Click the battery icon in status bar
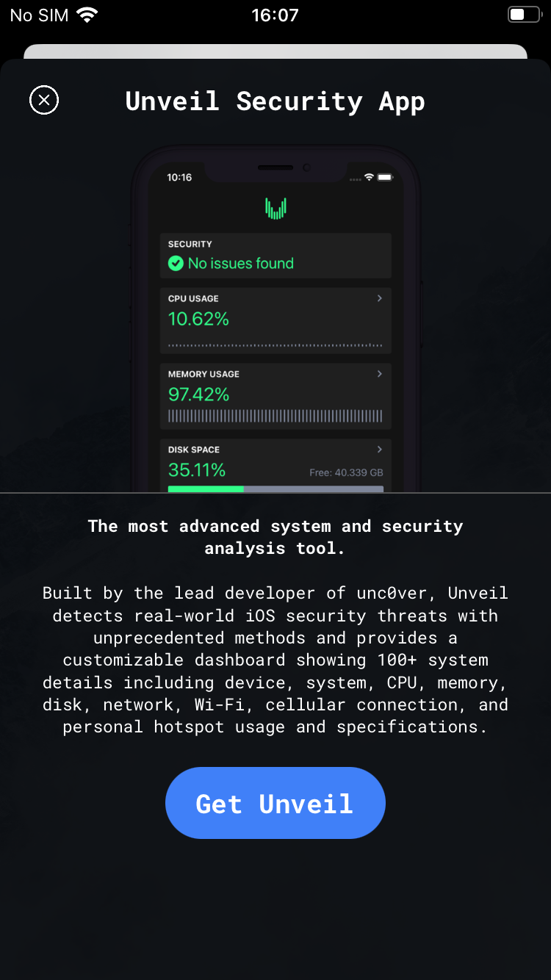Image resolution: width=551 pixels, height=980 pixels. coord(524,15)
